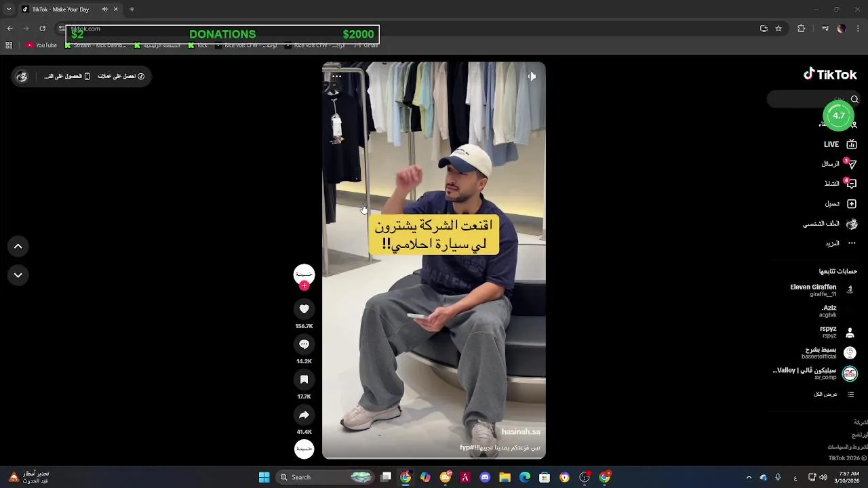Click the hasinah.sa handle in the video
Viewport: 868px width, 488px height.
tap(521, 432)
